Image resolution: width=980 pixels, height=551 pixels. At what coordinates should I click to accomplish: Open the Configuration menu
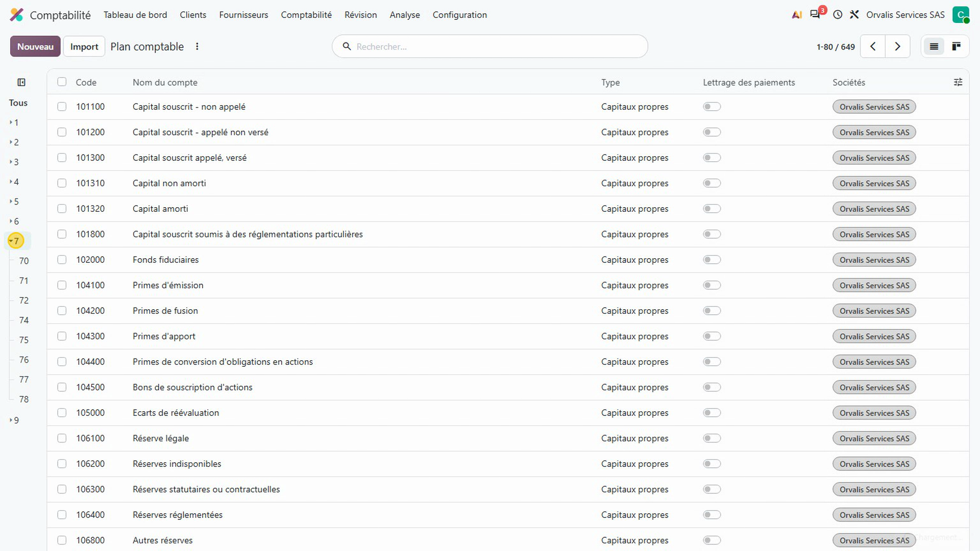tap(459, 15)
